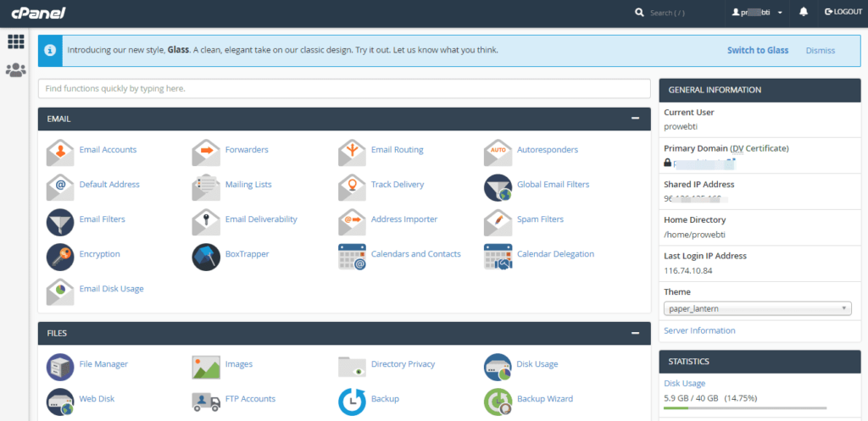Click the Glass banner info icon
The image size is (868, 421).
tap(50, 50)
